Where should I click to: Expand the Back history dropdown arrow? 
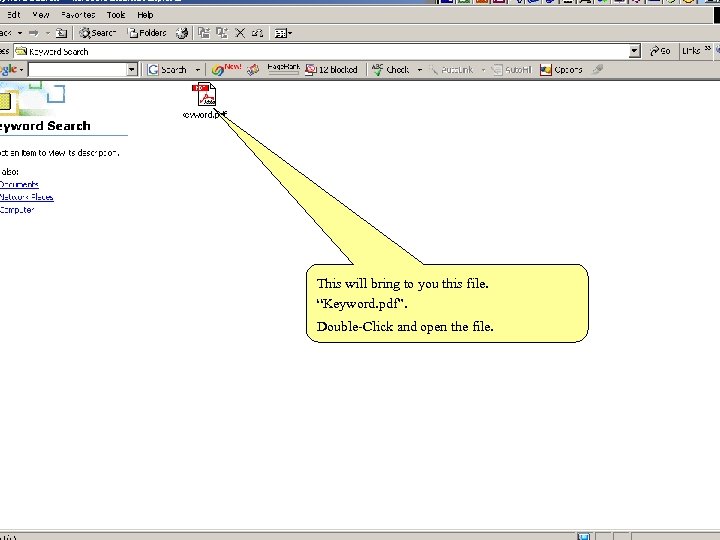coord(20,33)
